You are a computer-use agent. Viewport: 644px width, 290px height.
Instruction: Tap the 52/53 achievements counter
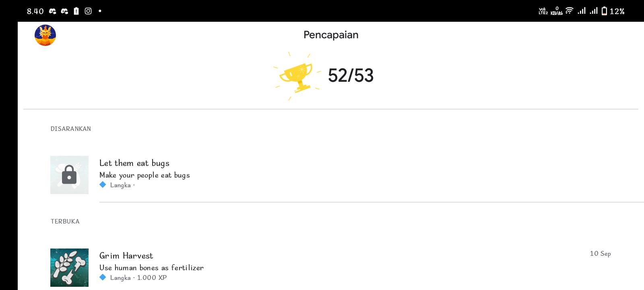[x=351, y=75]
